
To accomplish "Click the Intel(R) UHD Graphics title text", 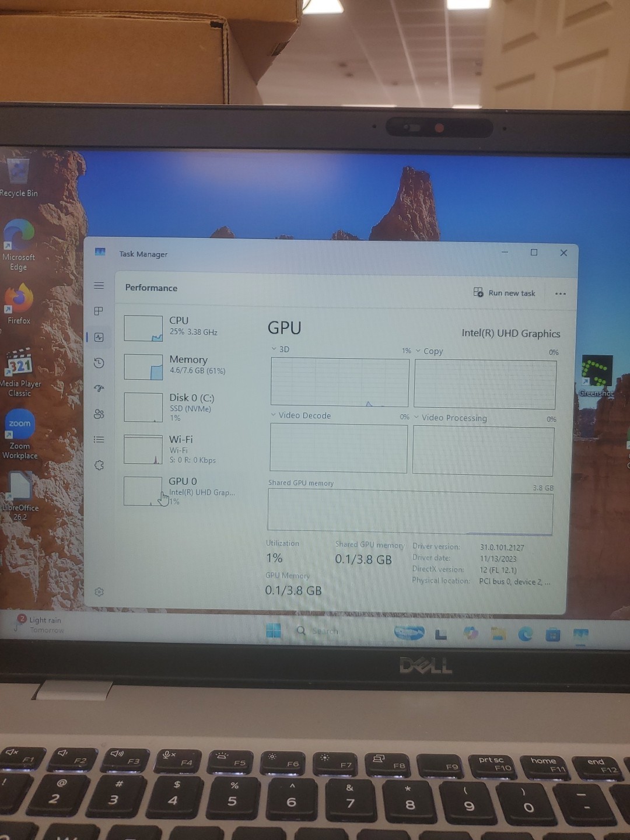I will 511,334.
